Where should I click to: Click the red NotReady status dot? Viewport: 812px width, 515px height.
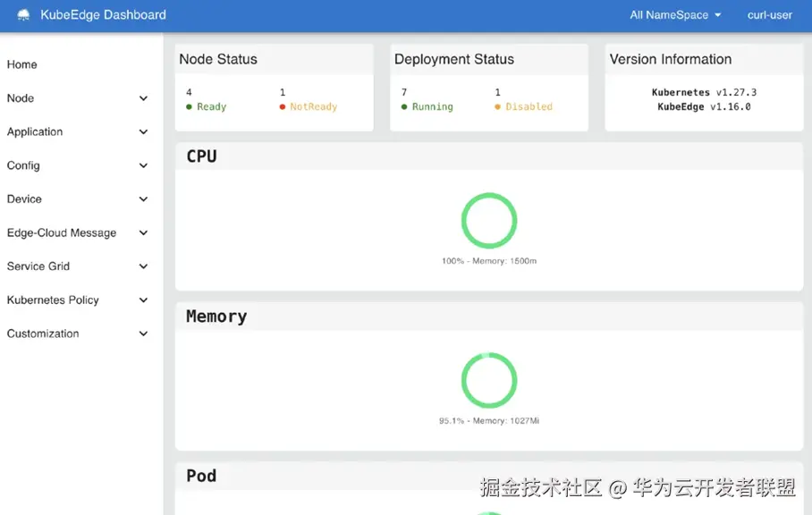[x=283, y=107]
